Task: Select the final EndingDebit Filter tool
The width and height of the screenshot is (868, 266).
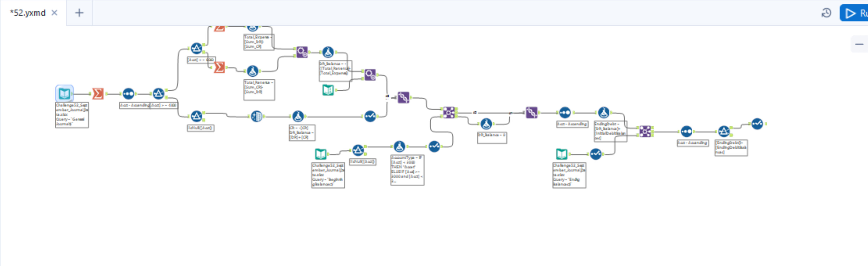Action: click(x=724, y=131)
